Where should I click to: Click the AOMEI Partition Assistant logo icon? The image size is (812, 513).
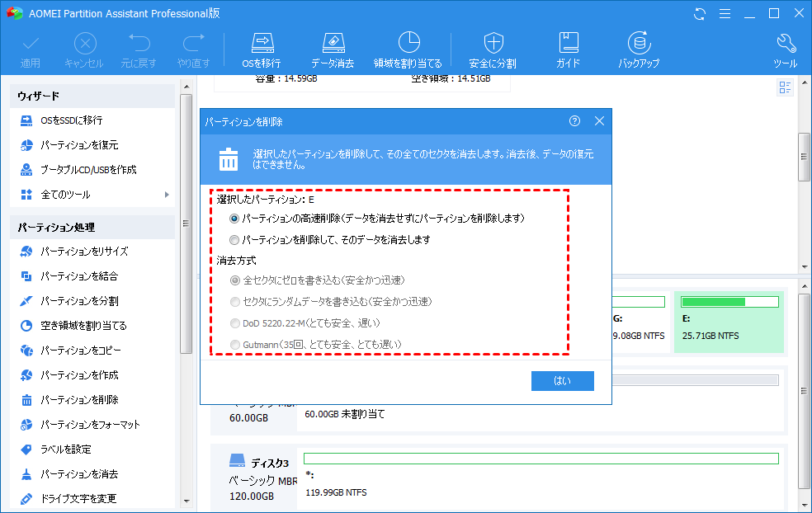pyautogui.click(x=15, y=13)
